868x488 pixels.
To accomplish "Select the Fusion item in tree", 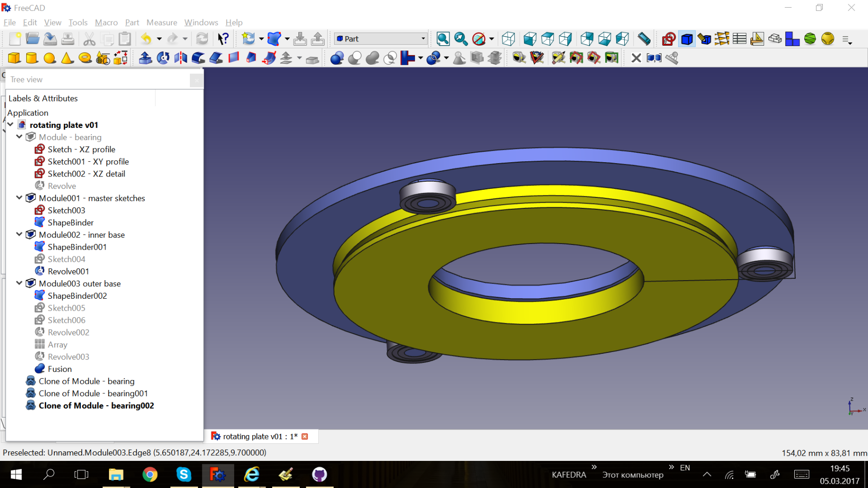I will (59, 369).
